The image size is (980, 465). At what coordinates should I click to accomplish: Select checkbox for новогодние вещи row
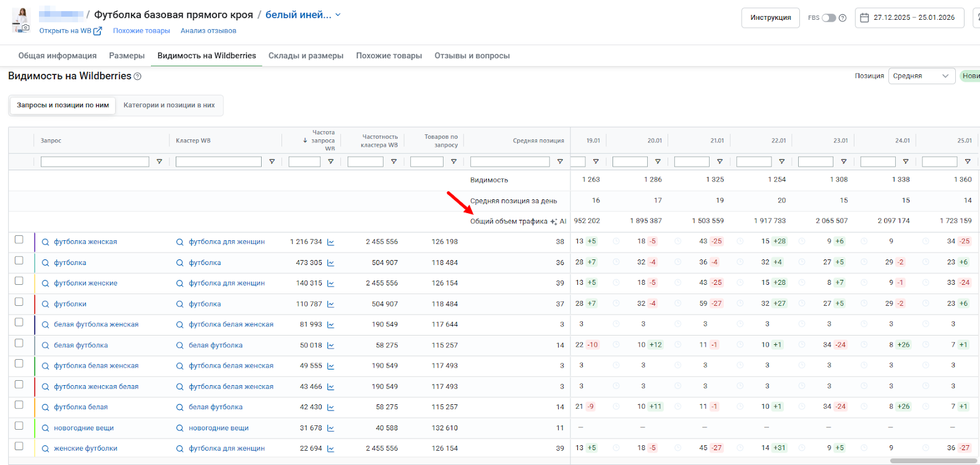(x=19, y=426)
